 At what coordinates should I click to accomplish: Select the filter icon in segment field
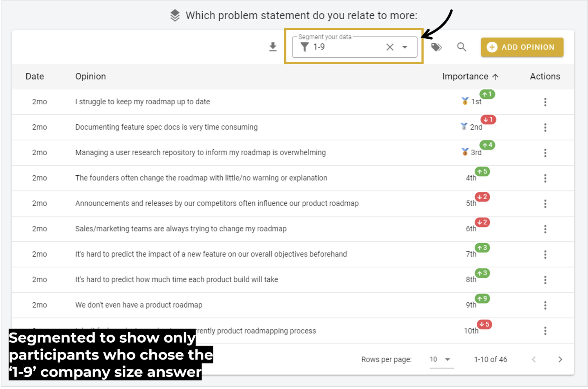304,47
